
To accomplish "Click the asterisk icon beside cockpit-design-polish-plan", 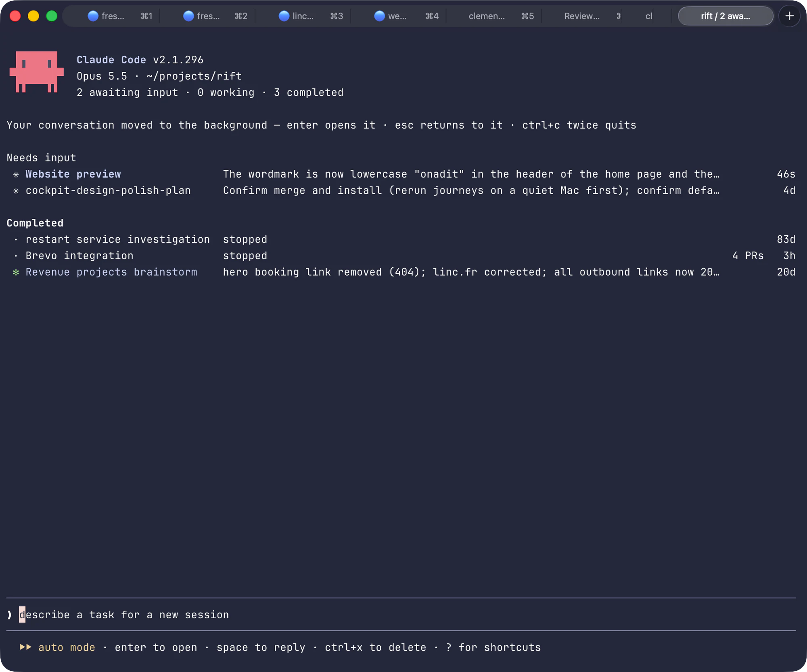I will (16, 191).
